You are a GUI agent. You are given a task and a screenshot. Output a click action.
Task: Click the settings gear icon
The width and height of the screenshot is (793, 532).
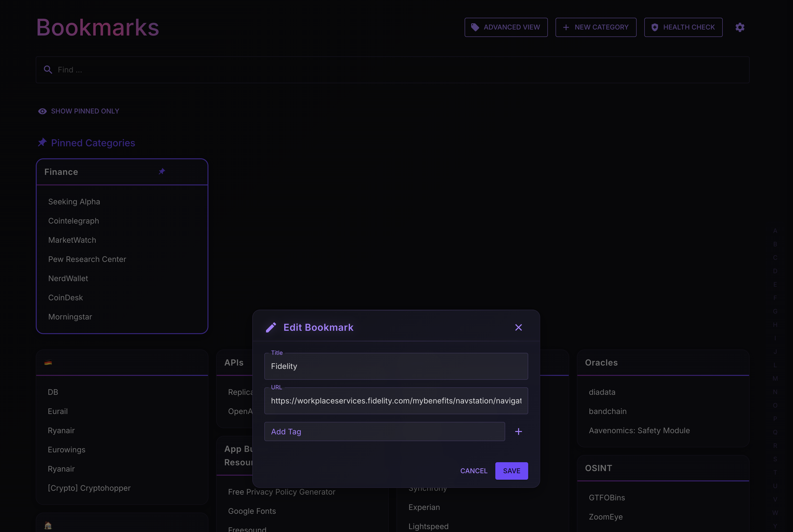pyautogui.click(x=740, y=27)
